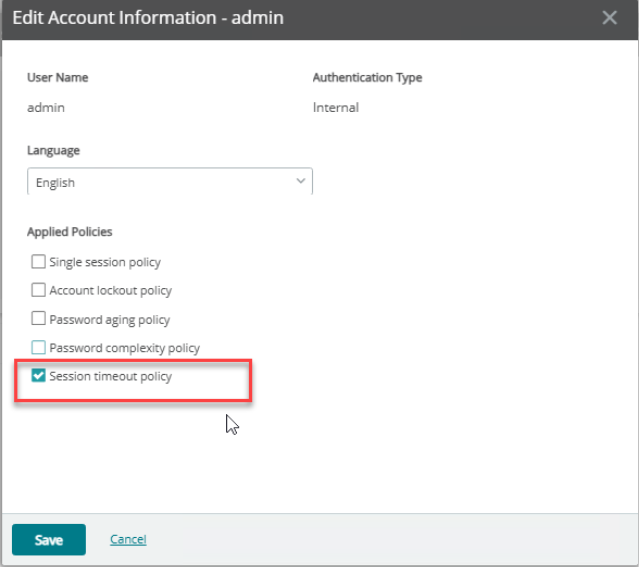This screenshot has width=639, height=567.
Task: Click the Password complexity policy label text
Action: point(125,348)
